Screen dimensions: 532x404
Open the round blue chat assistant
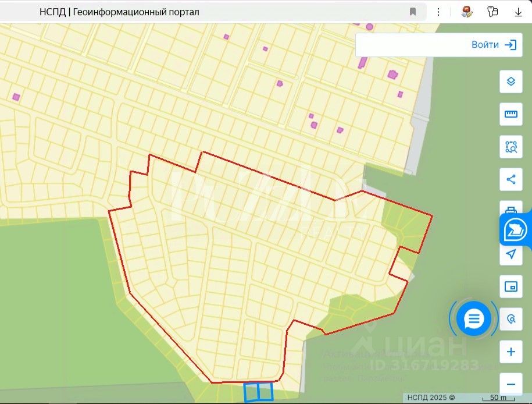click(x=474, y=318)
